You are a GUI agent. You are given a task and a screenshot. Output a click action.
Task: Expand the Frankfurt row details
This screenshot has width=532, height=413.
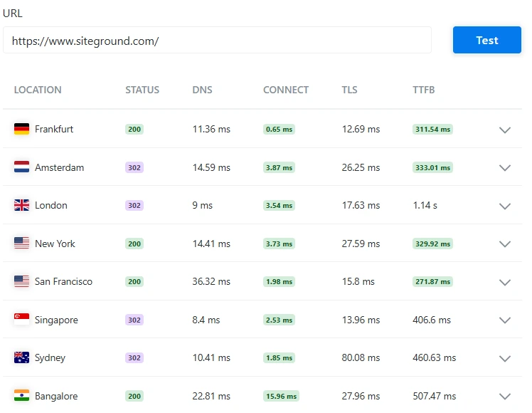[x=505, y=130]
